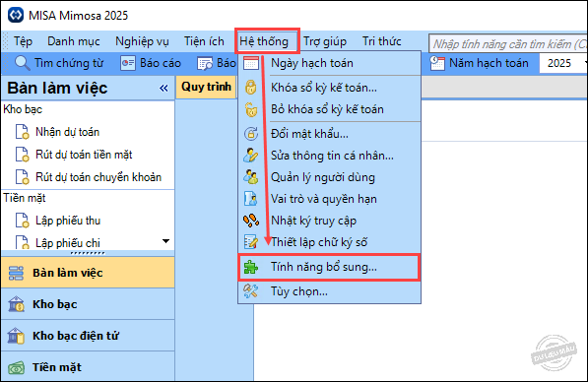
Task: Select the Kho bạc navigation button
Action: click(88, 304)
